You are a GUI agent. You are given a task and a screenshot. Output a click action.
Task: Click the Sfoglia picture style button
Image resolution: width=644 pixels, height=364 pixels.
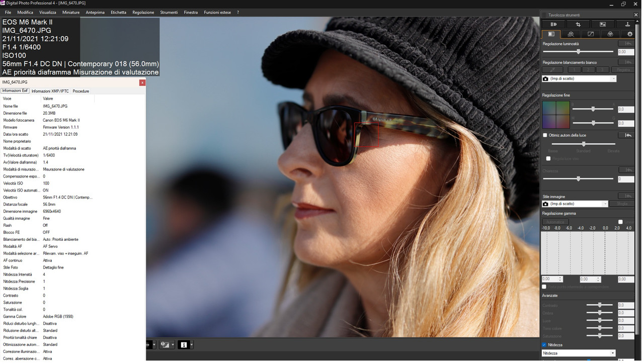click(622, 204)
